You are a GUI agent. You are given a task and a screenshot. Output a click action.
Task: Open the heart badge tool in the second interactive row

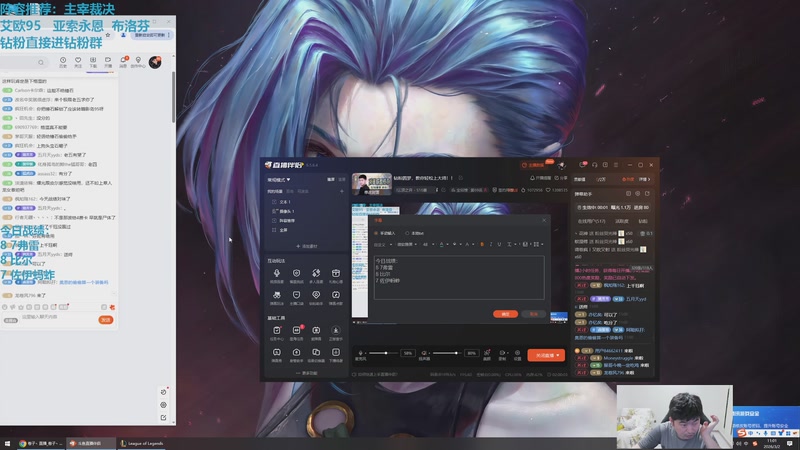[x=316, y=295]
